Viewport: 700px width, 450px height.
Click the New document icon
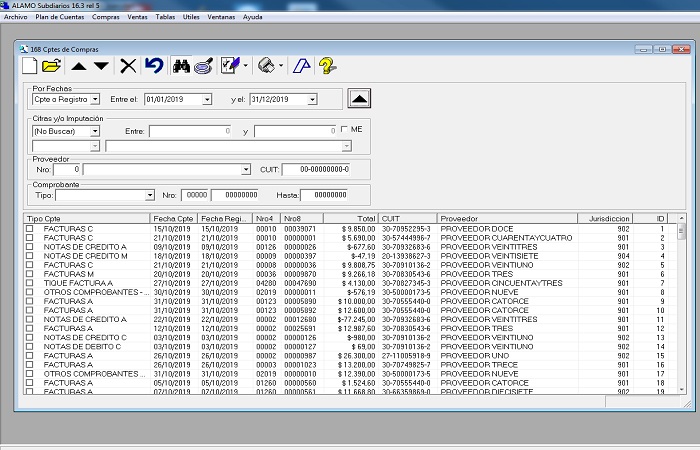click(x=29, y=66)
